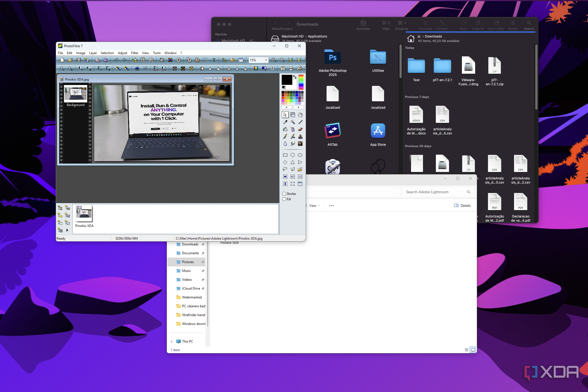Viewport: 588px width, 392px height.
Task: Switch File Explorer to large thumbnails view
Action: tap(473, 350)
